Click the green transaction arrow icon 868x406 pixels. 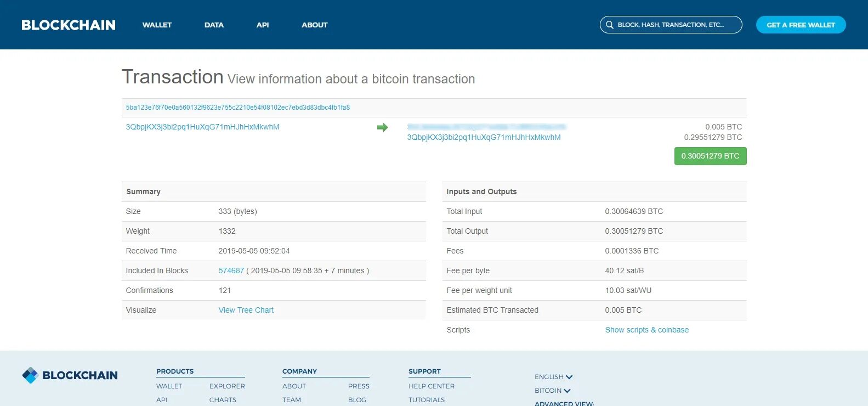383,127
